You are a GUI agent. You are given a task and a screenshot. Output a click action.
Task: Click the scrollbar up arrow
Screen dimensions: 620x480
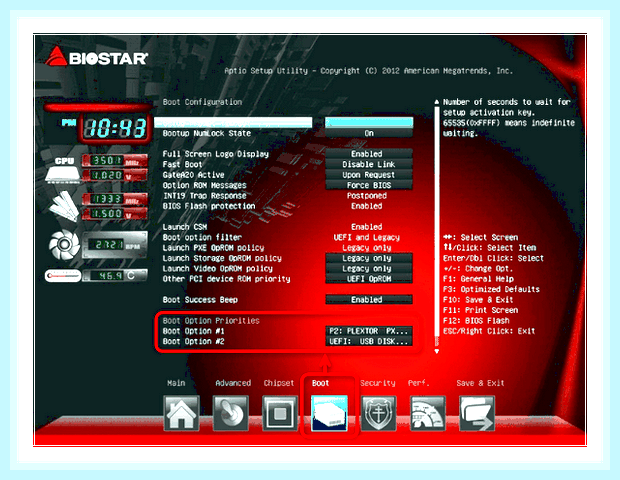(437, 102)
